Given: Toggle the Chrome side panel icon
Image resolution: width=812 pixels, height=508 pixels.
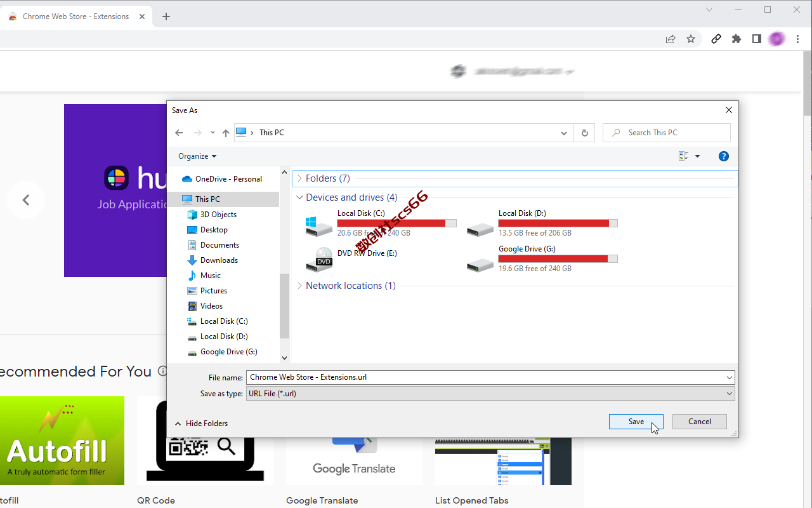Looking at the screenshot, I should (x=757, y=39).
